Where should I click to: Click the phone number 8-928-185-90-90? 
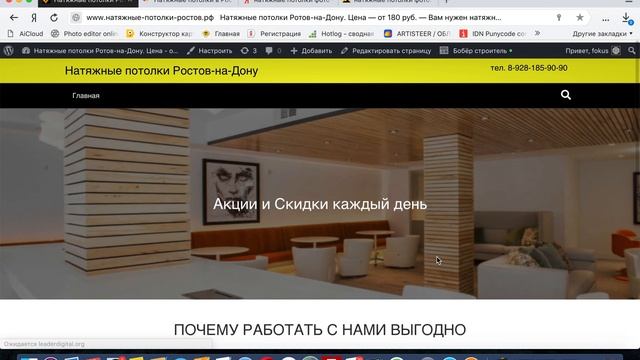[537, 68]
